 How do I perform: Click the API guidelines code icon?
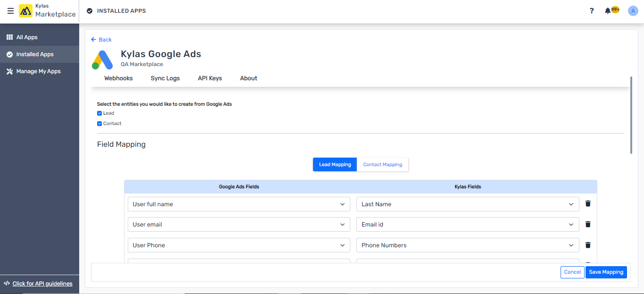pos(7,284)
